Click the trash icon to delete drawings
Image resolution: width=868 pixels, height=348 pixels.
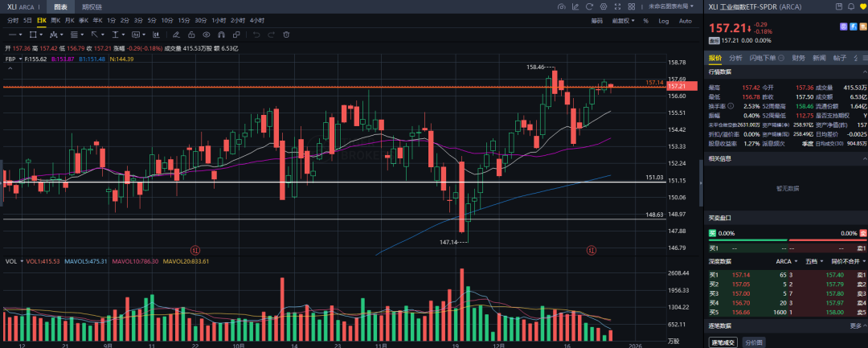tap(285, 35)
